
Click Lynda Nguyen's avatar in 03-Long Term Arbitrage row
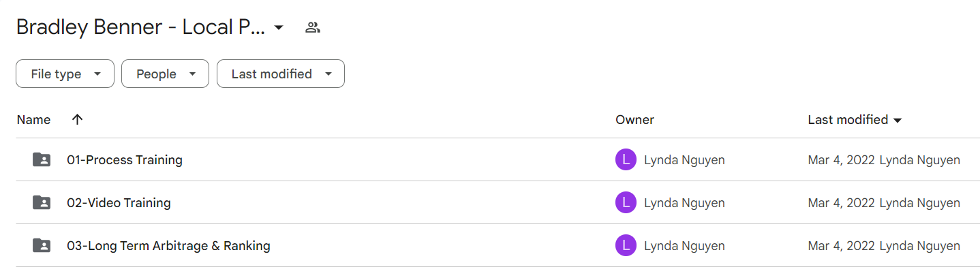coord(626,245)
